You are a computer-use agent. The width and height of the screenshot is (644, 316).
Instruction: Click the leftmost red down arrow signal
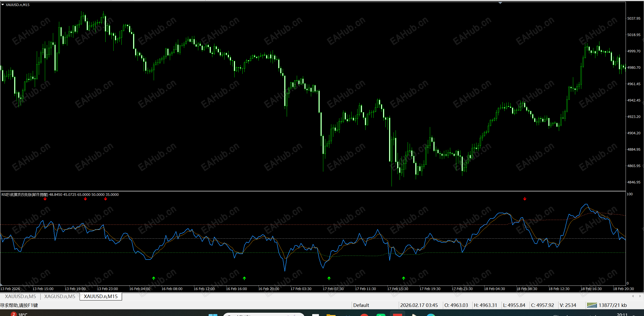[45, 199]
